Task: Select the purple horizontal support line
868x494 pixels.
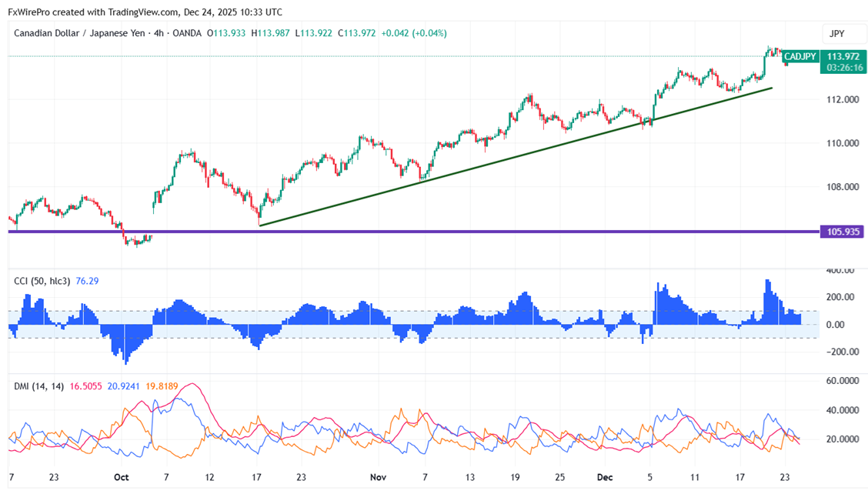Action: coord(413,232)
